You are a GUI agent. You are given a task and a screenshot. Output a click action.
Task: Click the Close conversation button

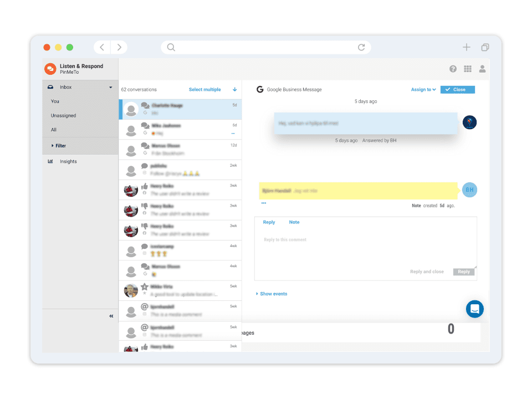click(457, 89)
